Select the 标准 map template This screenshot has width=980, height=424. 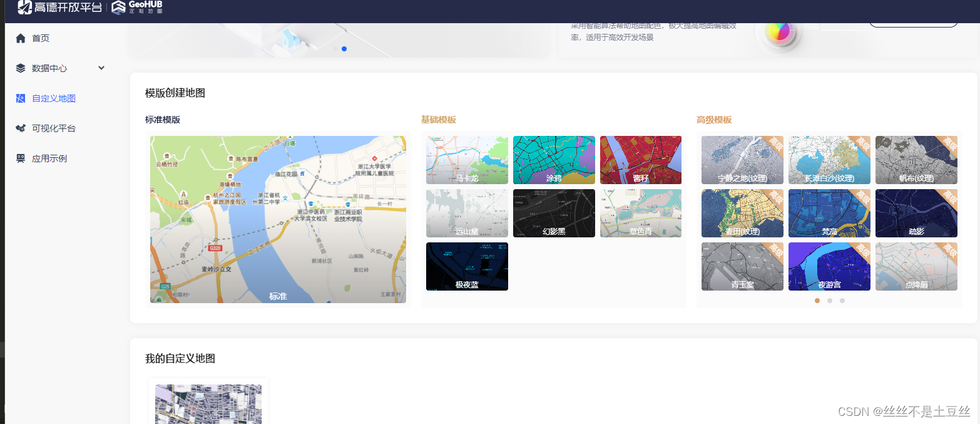pyautogui.click(x=278, y=219)
